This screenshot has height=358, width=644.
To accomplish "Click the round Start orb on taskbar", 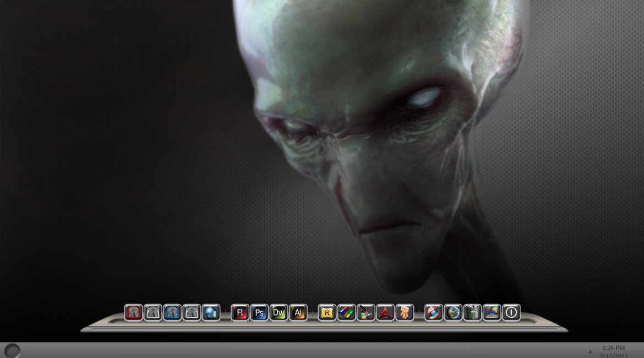I will click(12, 351).
